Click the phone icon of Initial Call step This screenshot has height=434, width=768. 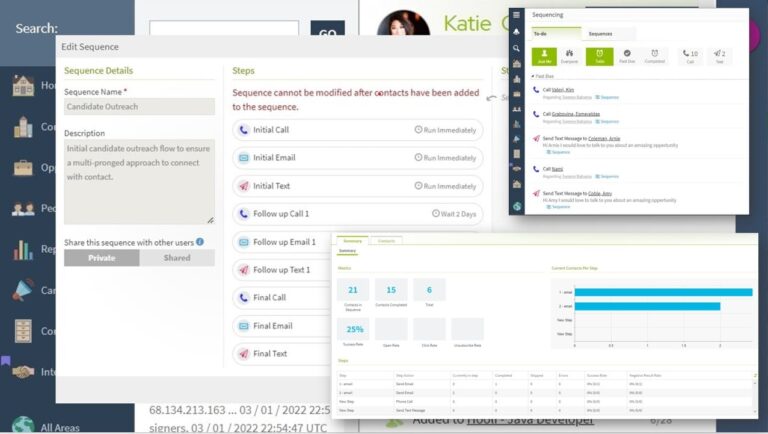pos(243,130)
